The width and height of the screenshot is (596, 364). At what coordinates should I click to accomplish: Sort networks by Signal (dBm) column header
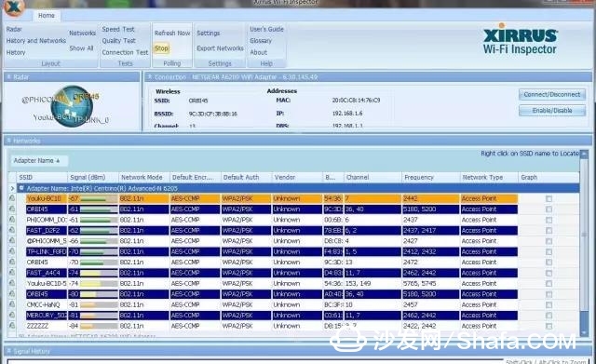(x=88, y=178)
